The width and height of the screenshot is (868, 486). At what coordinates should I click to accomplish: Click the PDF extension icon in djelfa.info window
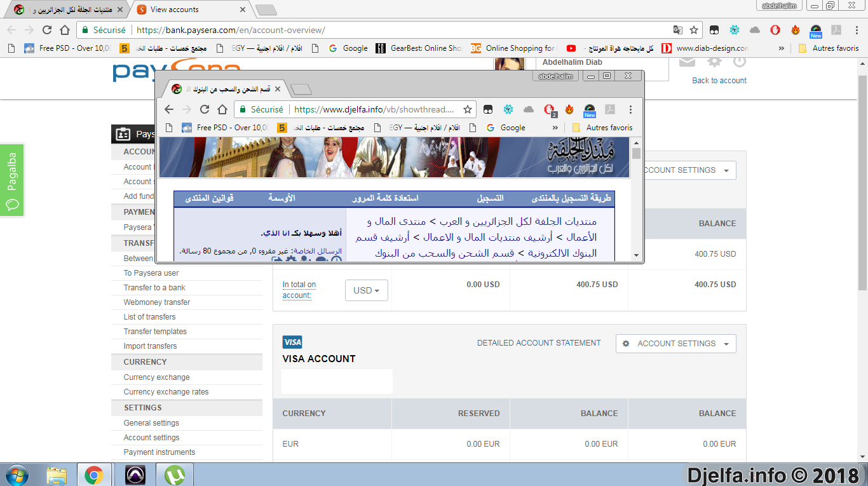(x=610, y=109)
